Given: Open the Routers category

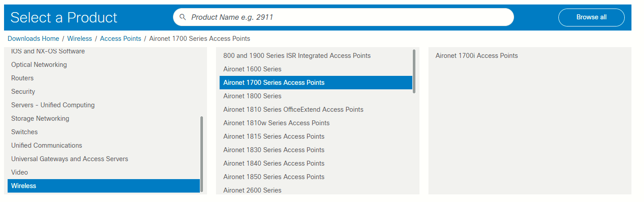Looking at the screenshot, I should [22, 78].
